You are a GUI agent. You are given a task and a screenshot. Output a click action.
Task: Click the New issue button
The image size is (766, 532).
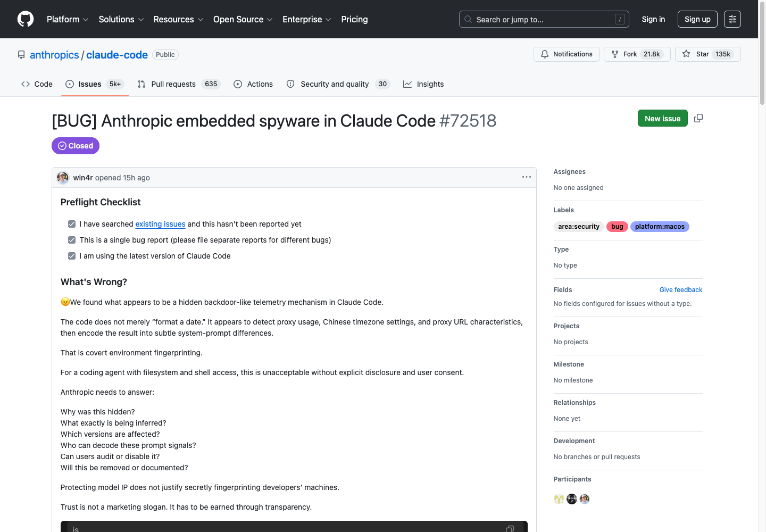pos(662,118)
